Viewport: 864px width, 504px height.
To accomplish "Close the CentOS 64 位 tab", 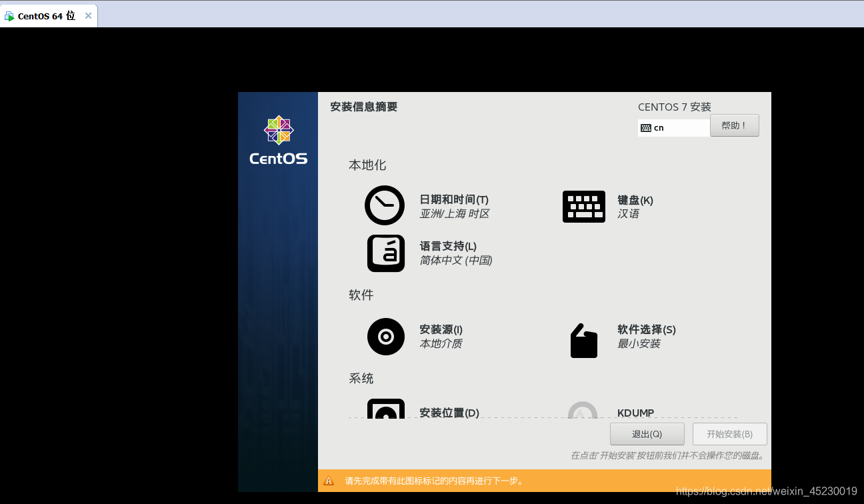I will tap(88, 16).
